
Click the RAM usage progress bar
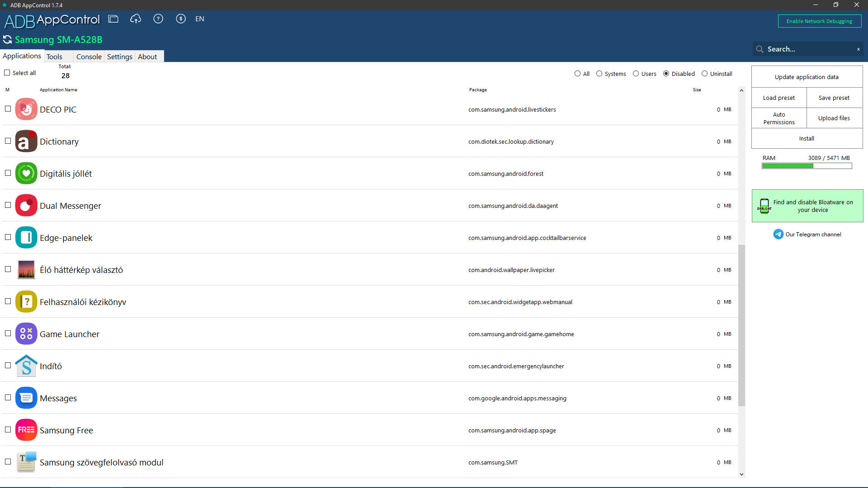[807, 166]
